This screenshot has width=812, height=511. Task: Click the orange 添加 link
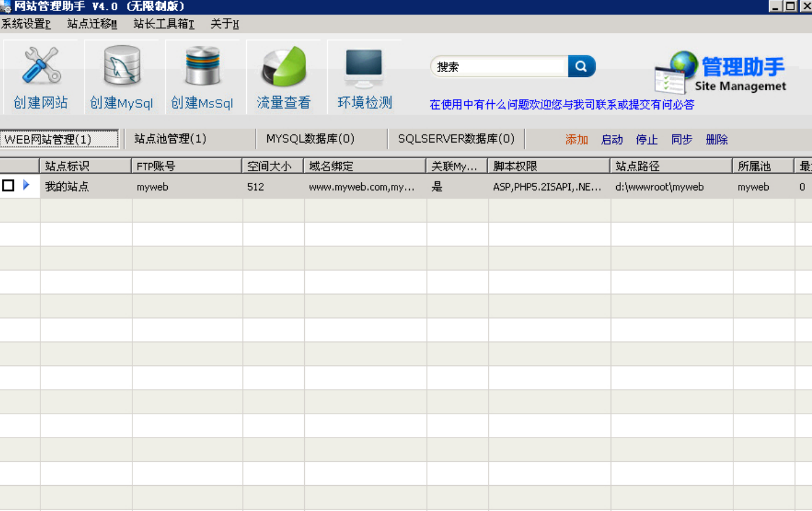coord(576,140)
